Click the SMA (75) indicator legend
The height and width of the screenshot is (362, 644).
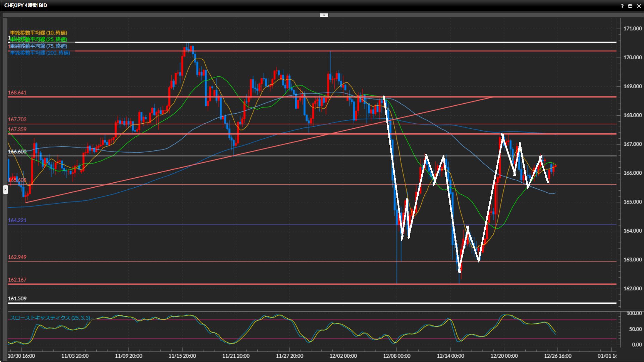point(38,46)
